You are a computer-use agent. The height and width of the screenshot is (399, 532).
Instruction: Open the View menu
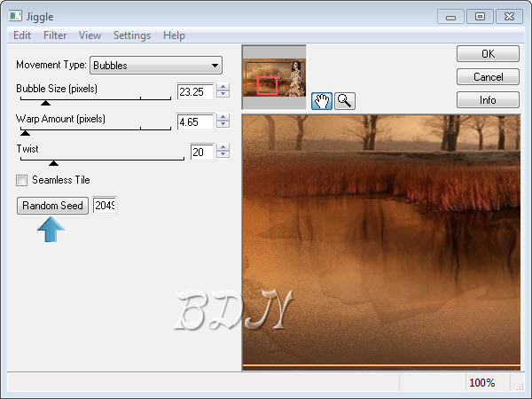pos(90,35)
